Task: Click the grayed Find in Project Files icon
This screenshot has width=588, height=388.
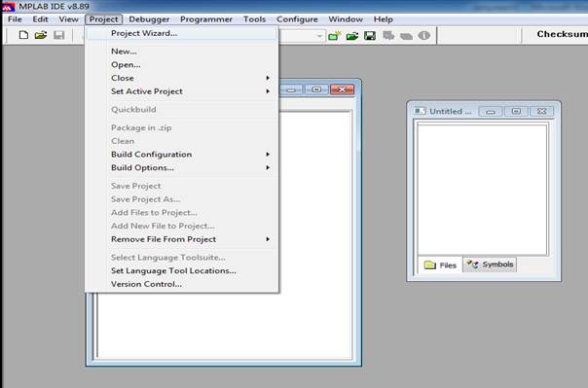Action: [x=406, y=36]
